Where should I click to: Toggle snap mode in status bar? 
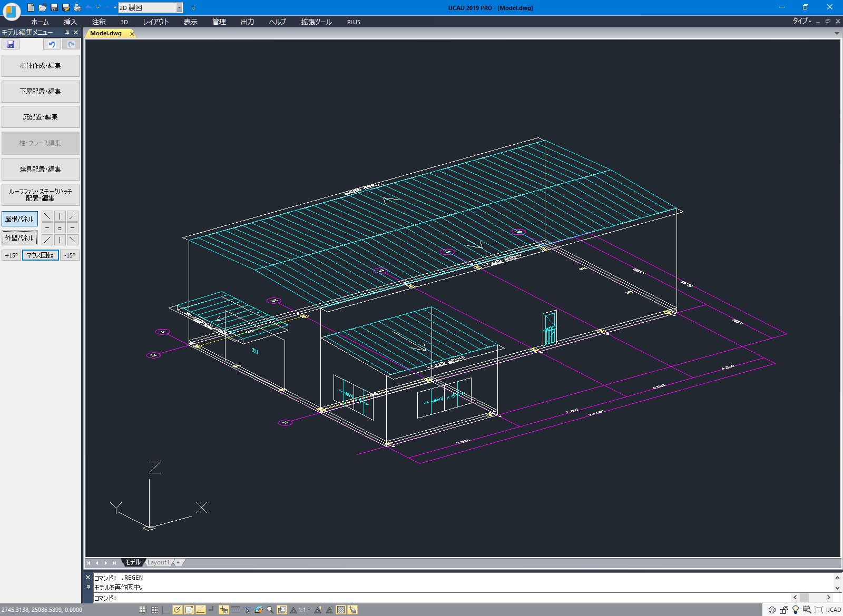143,610
